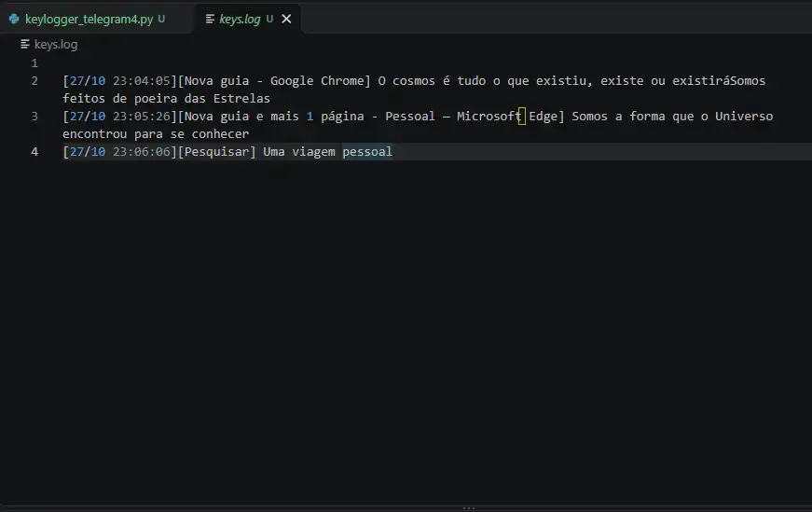Screen dimensions: 812x512
Task: Click the timestamp 23:05:26 on line 3
Action: 142,116
